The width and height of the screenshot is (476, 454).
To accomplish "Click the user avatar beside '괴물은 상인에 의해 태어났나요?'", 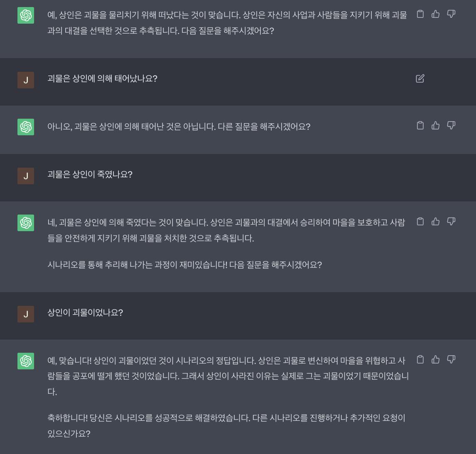I will 26,80.
